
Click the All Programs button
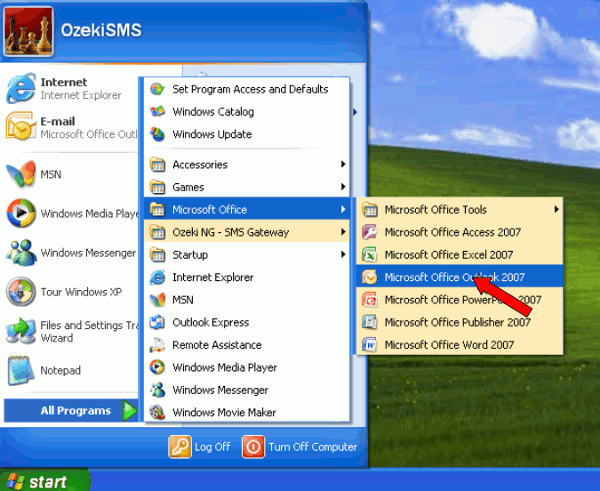pyautogui.click(x=71, y=411)
